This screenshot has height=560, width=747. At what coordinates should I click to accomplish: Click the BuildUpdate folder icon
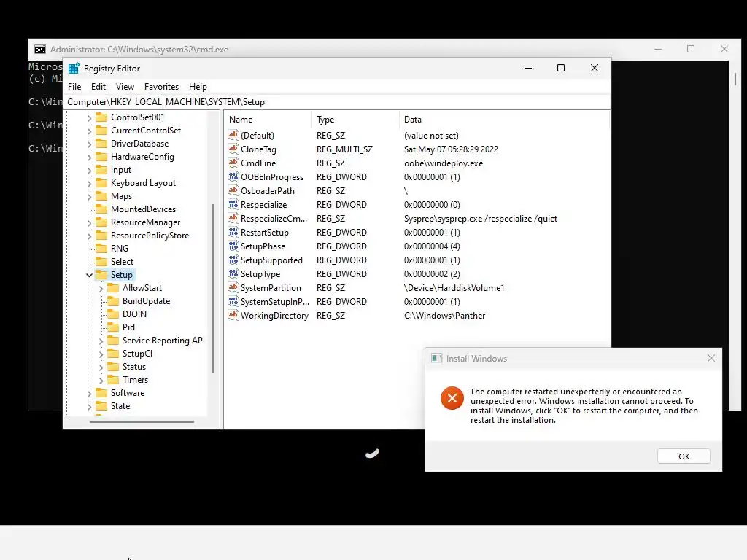pyautogui.click(x=113, y=301)
